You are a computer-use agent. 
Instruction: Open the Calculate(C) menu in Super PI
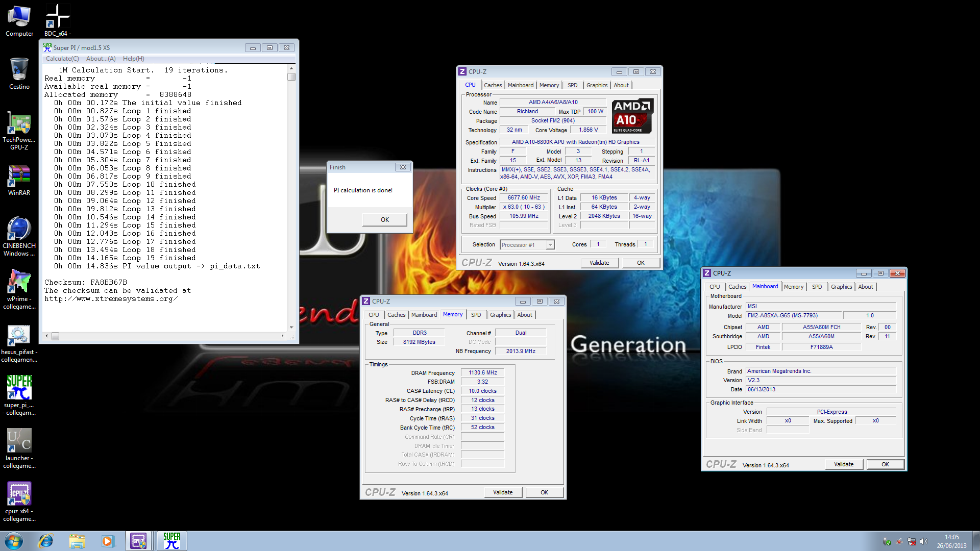pyautogui.click(x=62, y=59)
